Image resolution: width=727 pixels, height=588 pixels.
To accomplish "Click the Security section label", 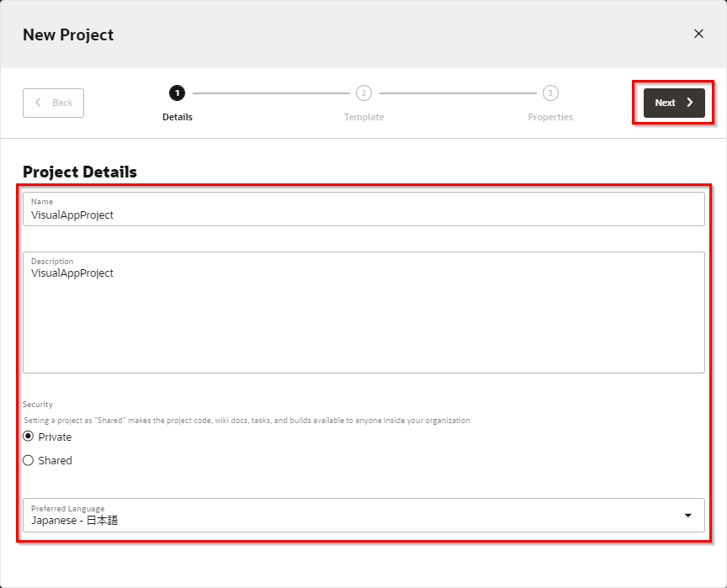I will click(38, 405).
